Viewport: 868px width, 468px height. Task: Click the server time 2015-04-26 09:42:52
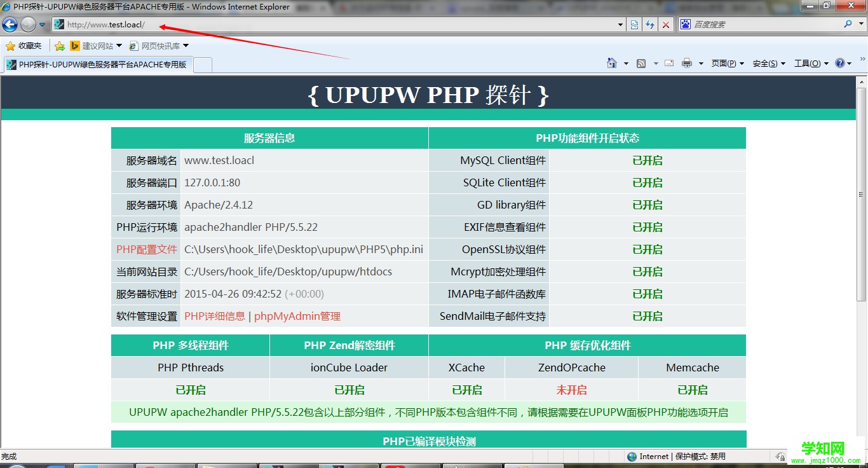pos(233,294)
